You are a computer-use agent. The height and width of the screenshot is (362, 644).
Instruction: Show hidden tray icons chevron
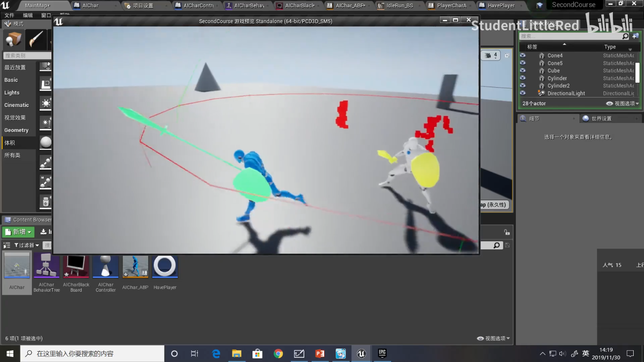pyautogui.click(x=543, y=354)
